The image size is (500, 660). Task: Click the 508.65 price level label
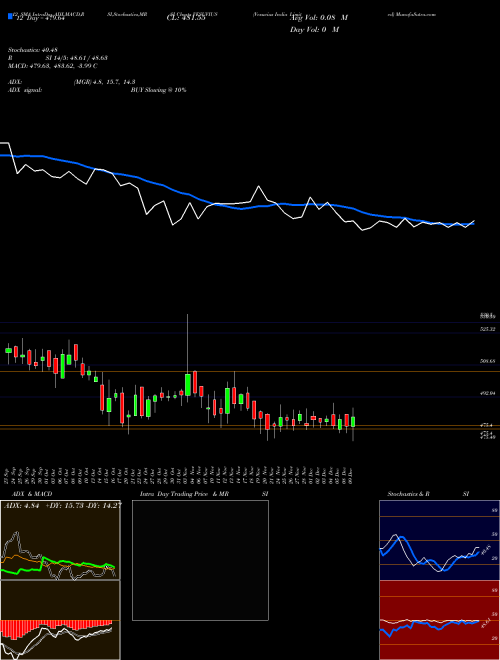(488, 361)
